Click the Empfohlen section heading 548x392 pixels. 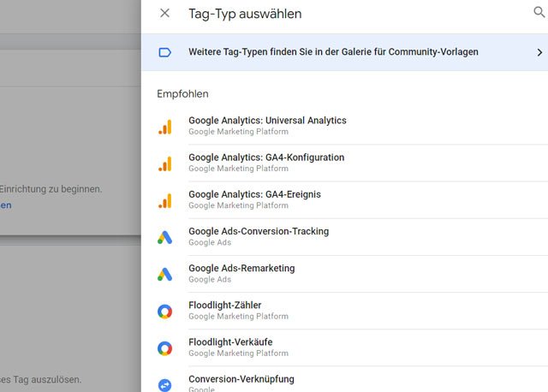pyautogui.click(x=182, y=94)
